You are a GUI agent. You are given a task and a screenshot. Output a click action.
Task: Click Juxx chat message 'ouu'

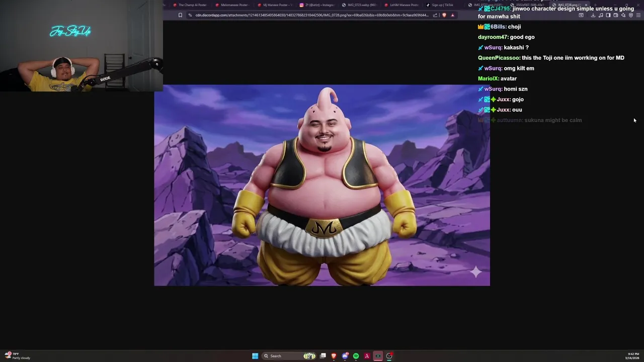click(500, 110)
